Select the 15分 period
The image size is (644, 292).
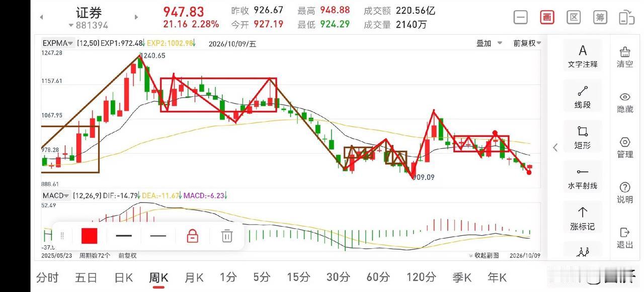298,277
